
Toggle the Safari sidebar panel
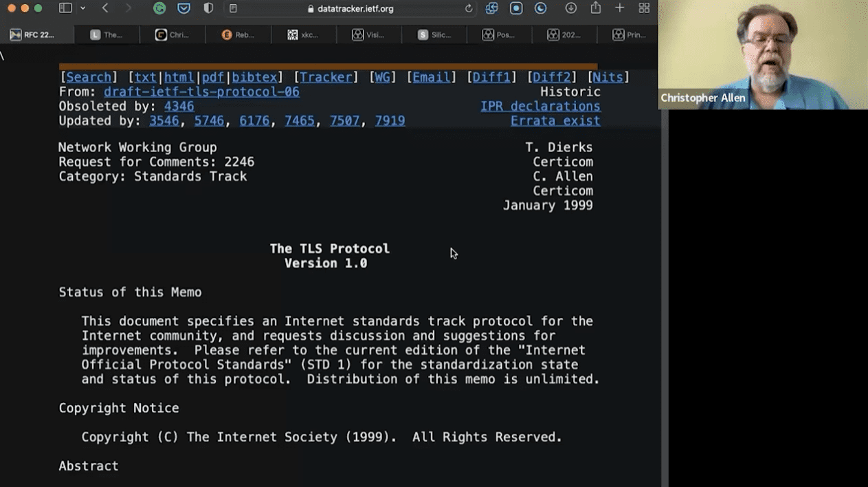(x=65, y=8)
